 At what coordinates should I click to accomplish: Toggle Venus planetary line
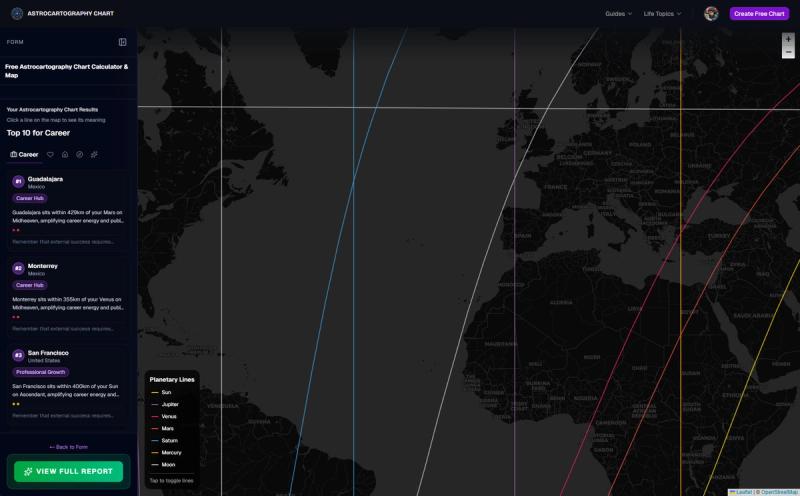click(x=164, y=416)
